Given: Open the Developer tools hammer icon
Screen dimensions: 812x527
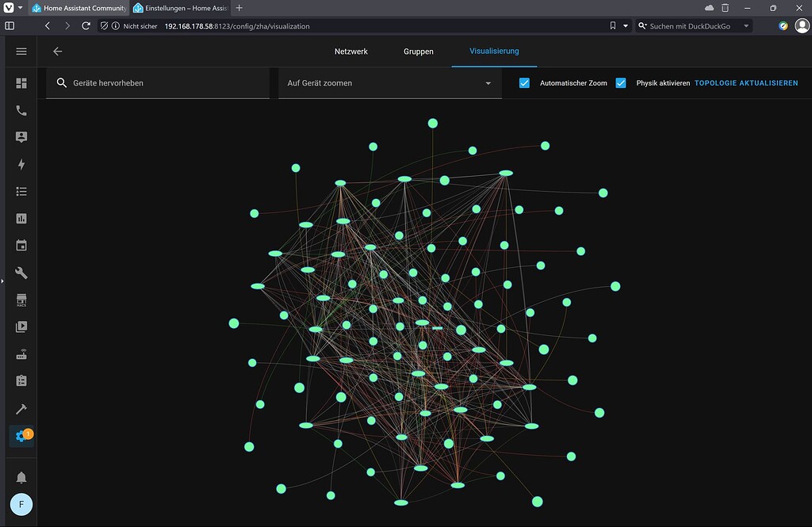Looking at the screenshot, I should click(x=21, y=409).
